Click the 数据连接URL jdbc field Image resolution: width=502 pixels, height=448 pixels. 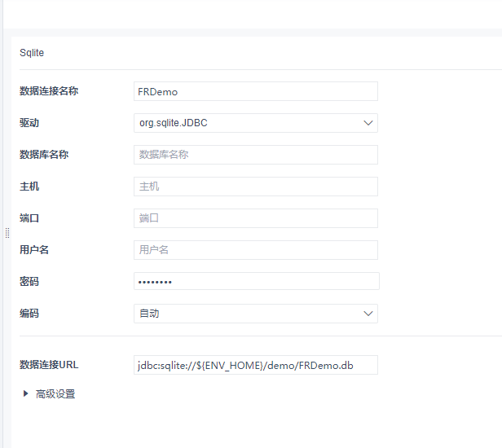(x=256, y=365)
